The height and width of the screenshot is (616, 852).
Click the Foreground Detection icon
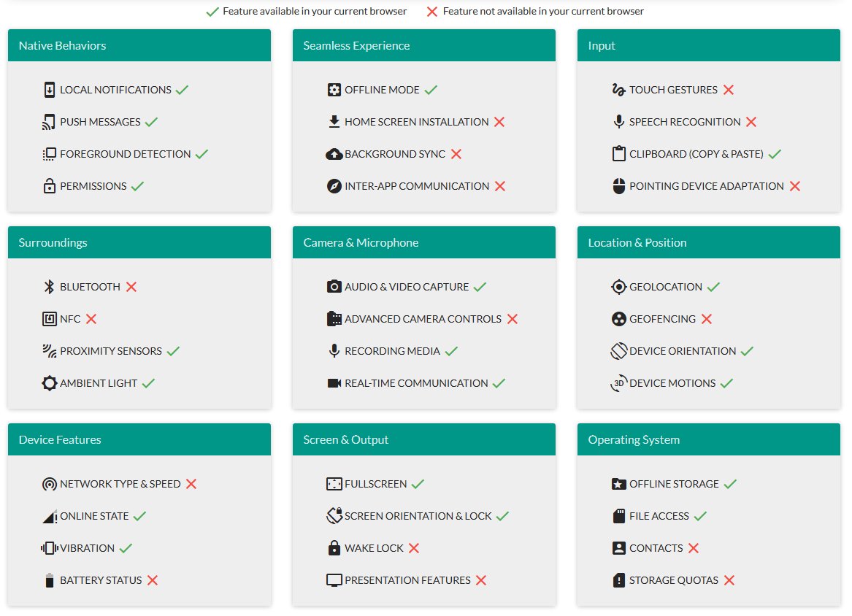click(x=49, y=154)
